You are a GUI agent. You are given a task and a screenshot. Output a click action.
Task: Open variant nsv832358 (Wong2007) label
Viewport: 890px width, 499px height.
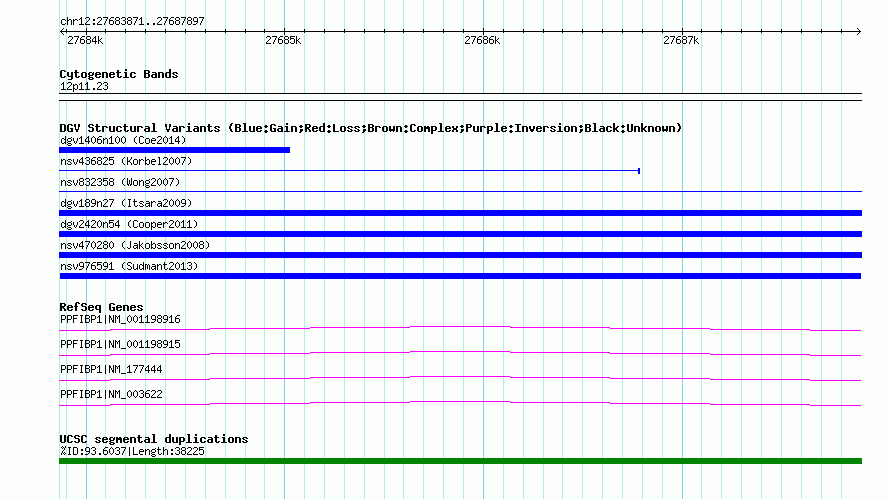click(120, 182)
